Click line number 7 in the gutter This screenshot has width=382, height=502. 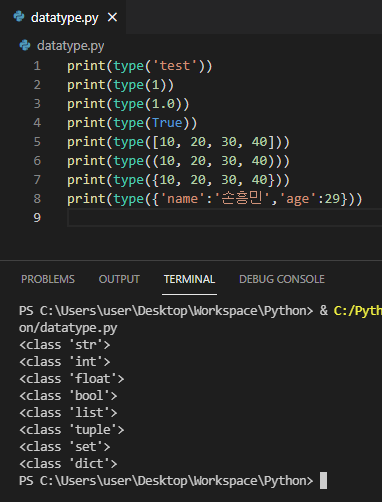coord(37,180)
